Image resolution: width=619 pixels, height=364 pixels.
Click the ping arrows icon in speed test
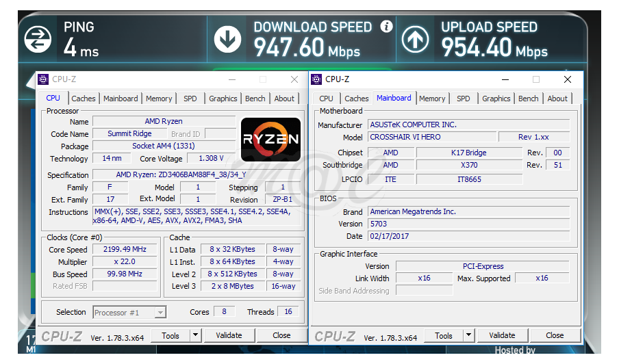coord(38,39)
